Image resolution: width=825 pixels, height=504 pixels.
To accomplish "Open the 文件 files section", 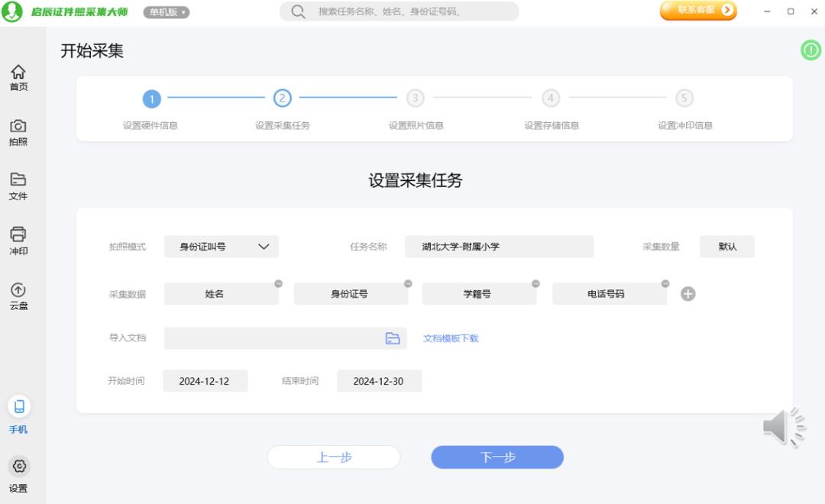I will click(x=18, y=186).
